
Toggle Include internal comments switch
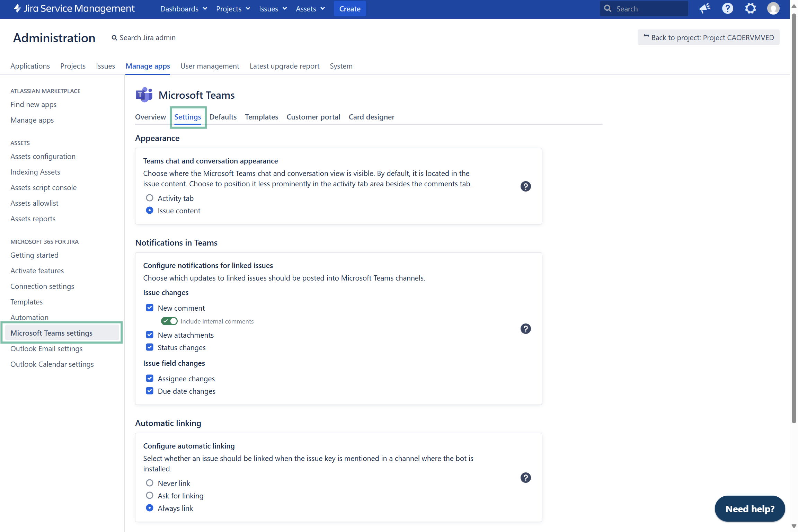point(169,321)
